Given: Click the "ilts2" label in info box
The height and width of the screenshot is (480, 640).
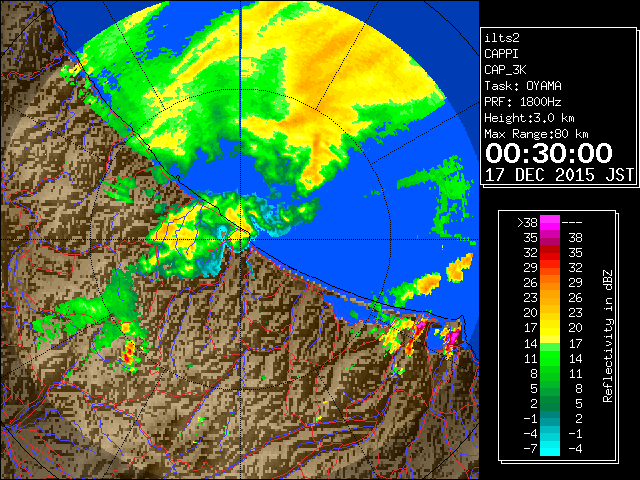Looking at the screenshot, I should (502, 38).
